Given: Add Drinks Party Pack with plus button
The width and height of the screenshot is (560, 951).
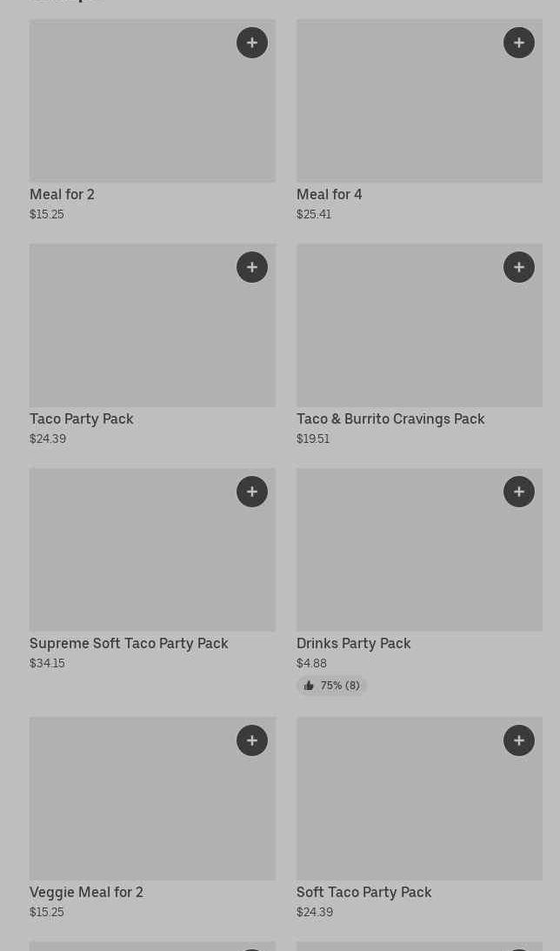Looking at the screenshot, I should point(519,492).
